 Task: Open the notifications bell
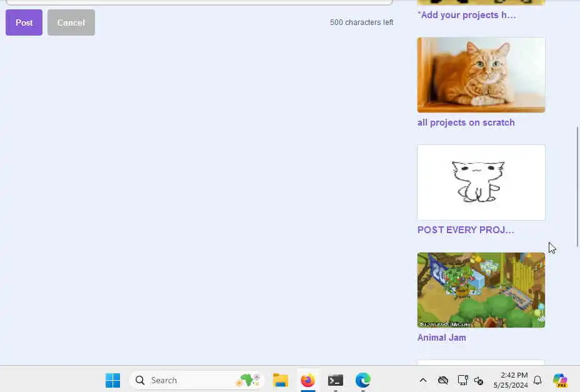(x=537, y=380)
